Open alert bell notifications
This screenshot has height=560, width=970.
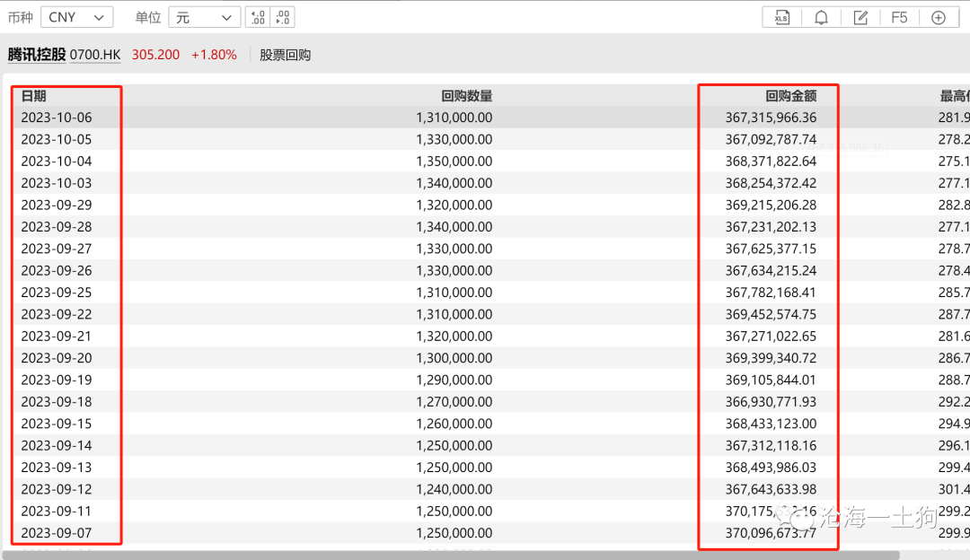pyautogui.click(x=821, y=17)
